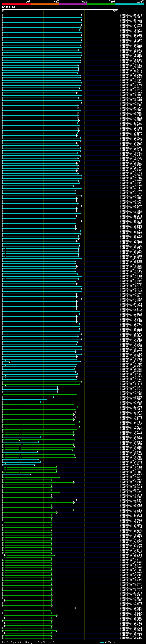Open the last hit UniRef100_Q8W2B9

(131, 638)
